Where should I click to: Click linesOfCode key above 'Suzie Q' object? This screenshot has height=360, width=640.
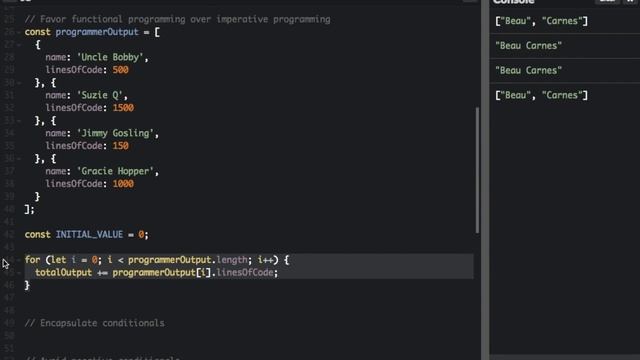(74, 70)
